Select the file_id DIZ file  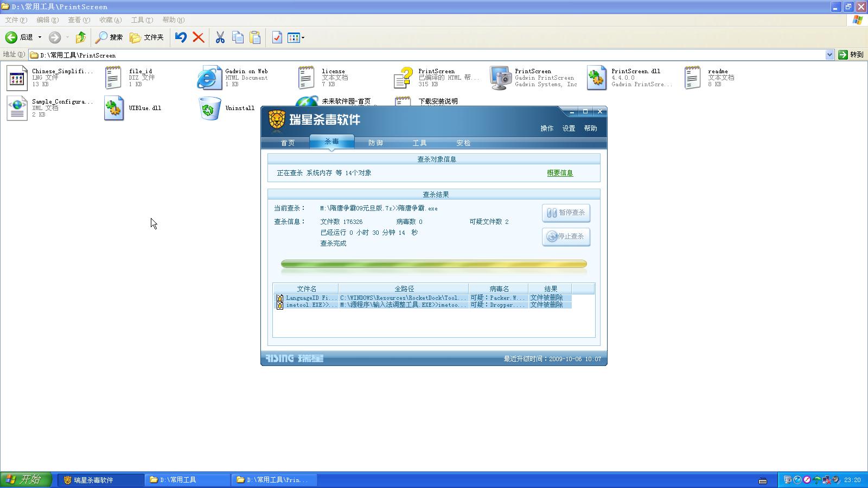(x=130, y=78)
